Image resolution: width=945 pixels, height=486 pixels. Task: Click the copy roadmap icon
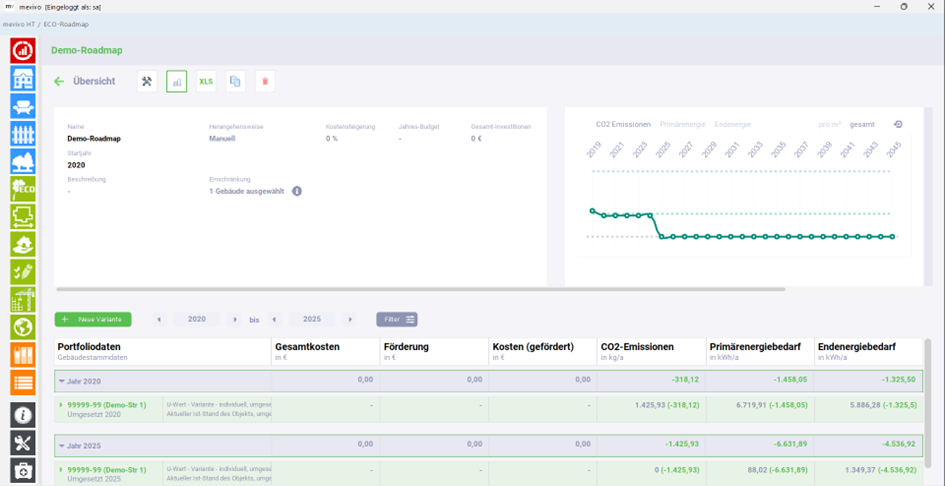click(x=236, y=81)
